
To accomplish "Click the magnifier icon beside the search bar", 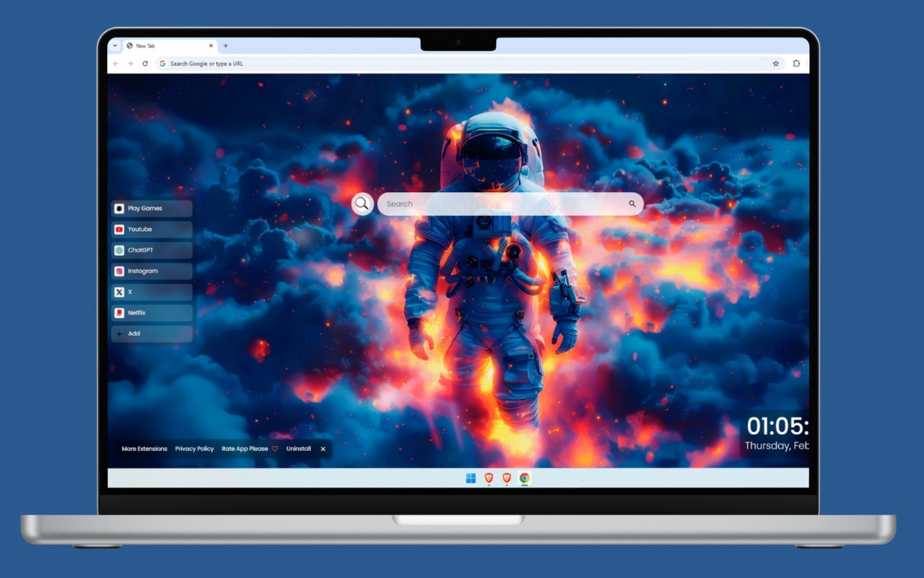I will click(x=362, y=204).
